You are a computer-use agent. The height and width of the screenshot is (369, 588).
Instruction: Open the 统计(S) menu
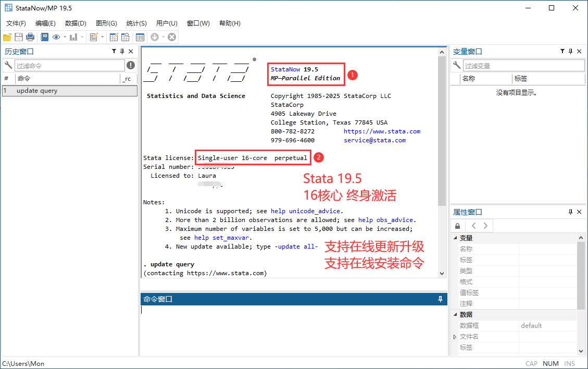136,23
